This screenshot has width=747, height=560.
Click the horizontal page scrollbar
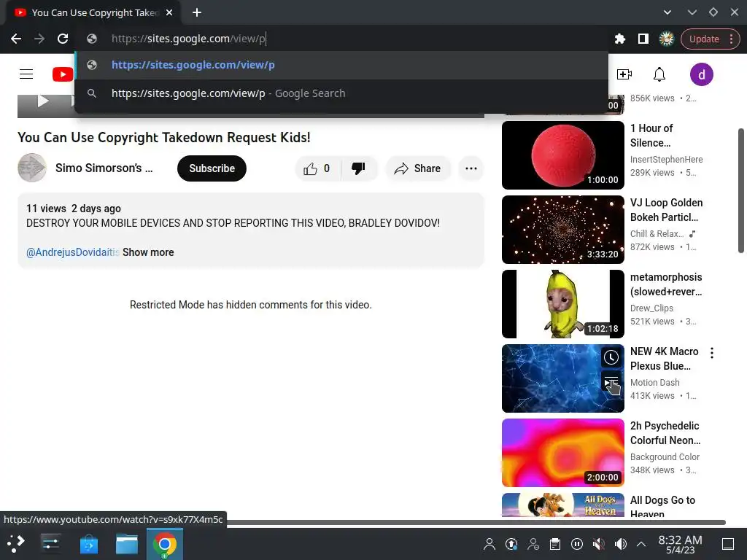(x=476, y=522)
